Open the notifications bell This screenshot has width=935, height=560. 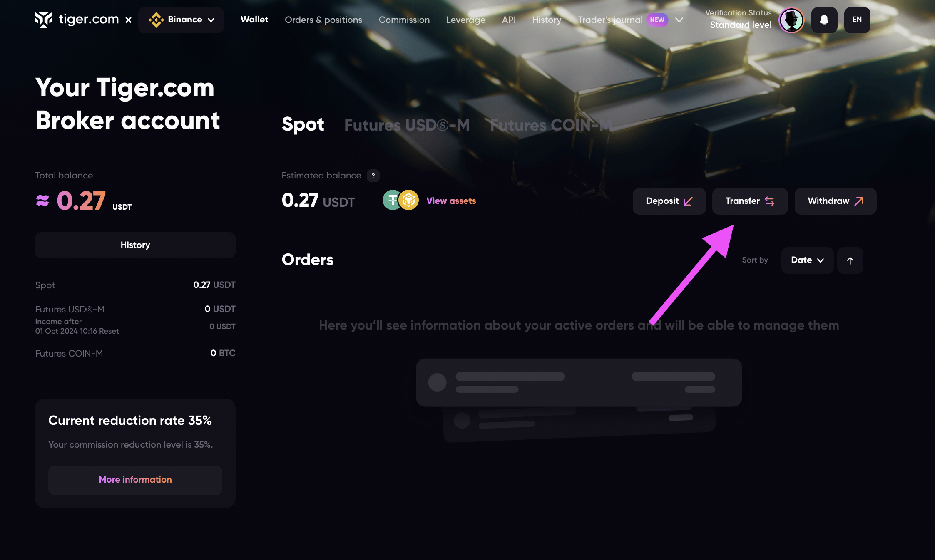824,20
